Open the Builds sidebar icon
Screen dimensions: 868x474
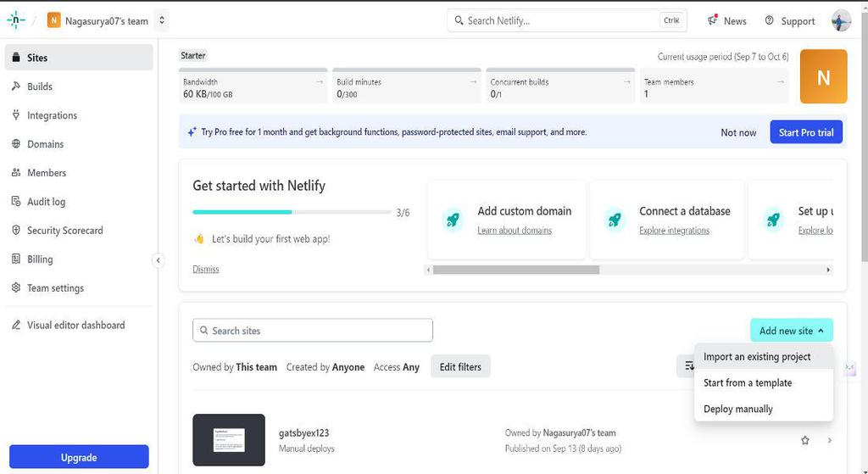tap(16, 86)
